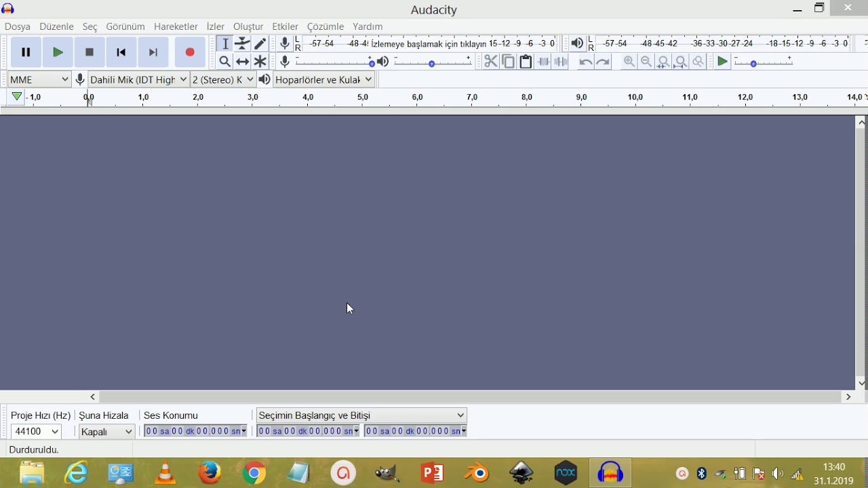The height and width of the screenshot is (488, 868).
Task: Click the Copy icon
Action: tap(508, 62)
